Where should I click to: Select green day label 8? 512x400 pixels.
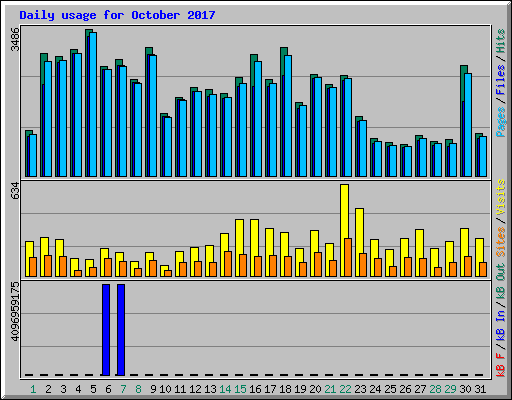pyautogui.click(x=138, y=389)
